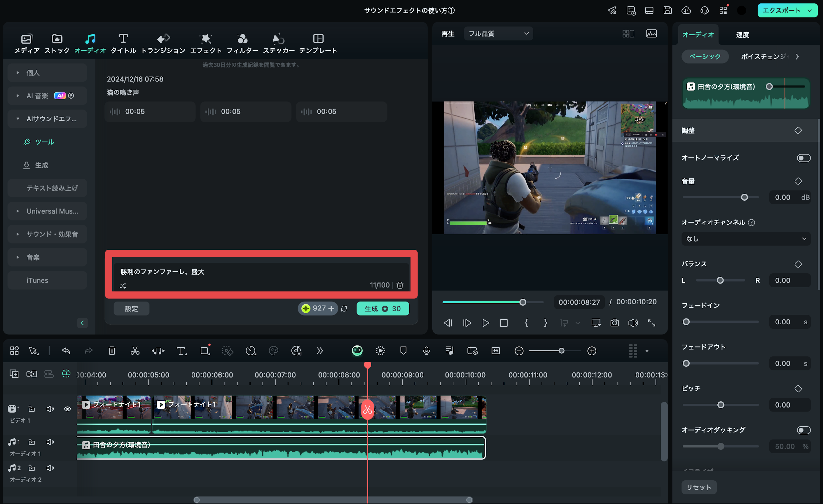Screen dimensions: 823x504
Task: Save the project with floppy icon
Action: click(x=667, y=10)
